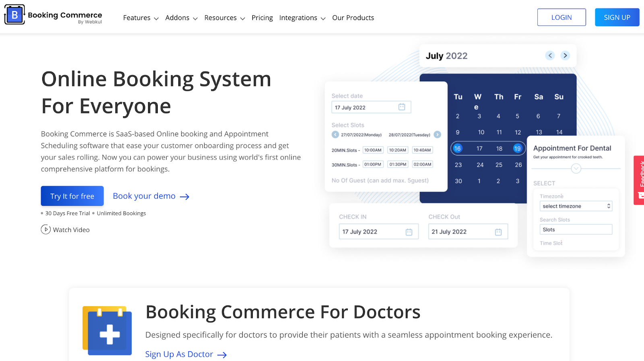Click previous slot date arrow icon
Screen dimensions: 644x361
[335, 135]
